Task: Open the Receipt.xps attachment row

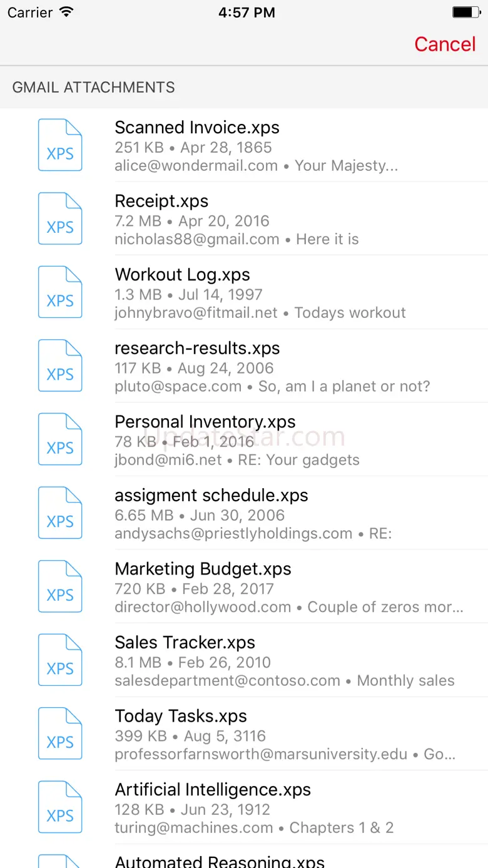Action: pos(244,218)
